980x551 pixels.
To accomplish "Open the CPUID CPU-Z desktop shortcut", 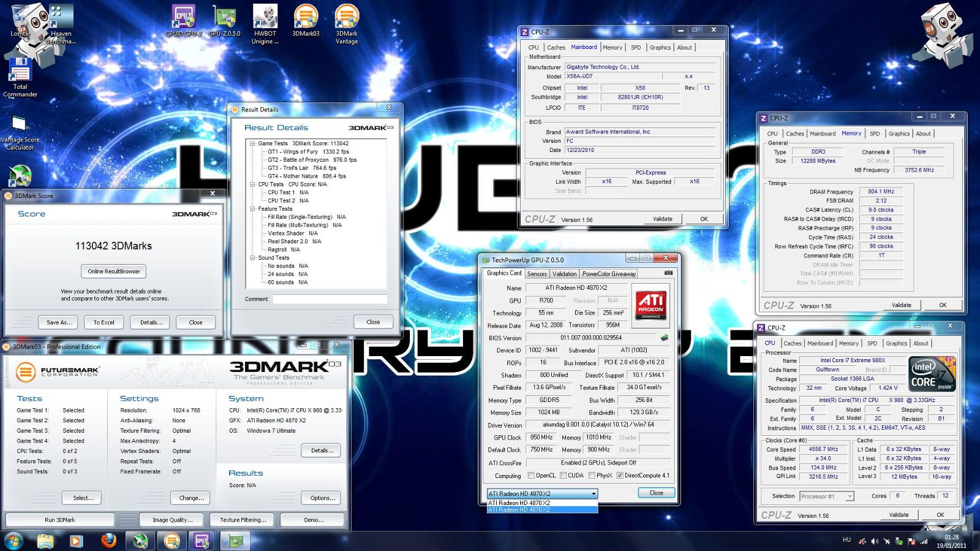I will coord(184,20).
